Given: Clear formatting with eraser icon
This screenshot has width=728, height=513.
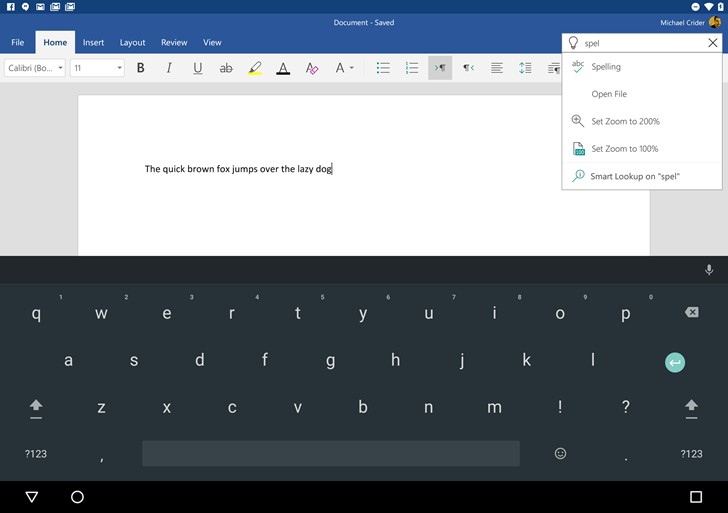Looking at the screenshot, I should pos(312,68).
